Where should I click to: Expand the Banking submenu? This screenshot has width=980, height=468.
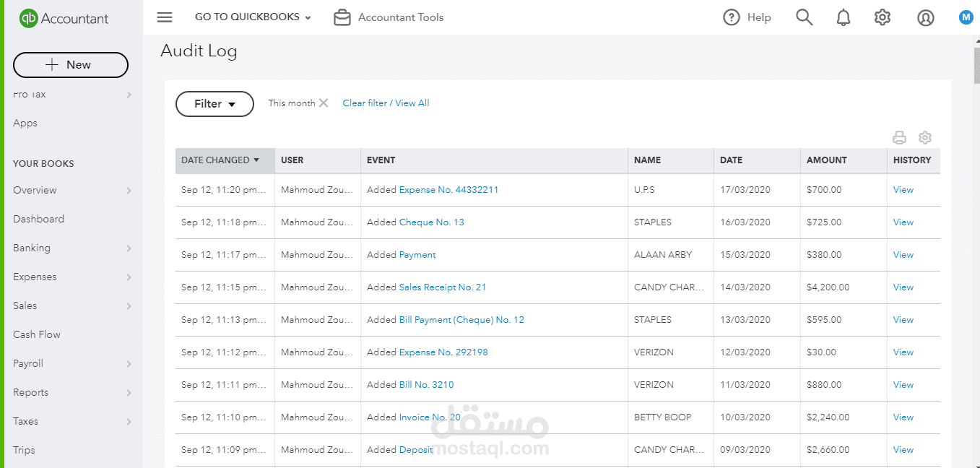(x=129, y=248)
